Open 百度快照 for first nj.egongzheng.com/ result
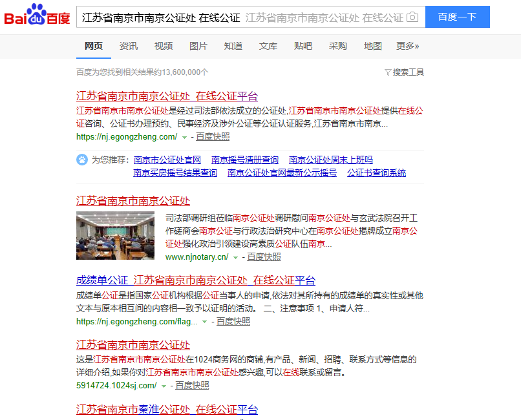Image resolution: width=521 pixels, height=420 pixels. [213, 137]
